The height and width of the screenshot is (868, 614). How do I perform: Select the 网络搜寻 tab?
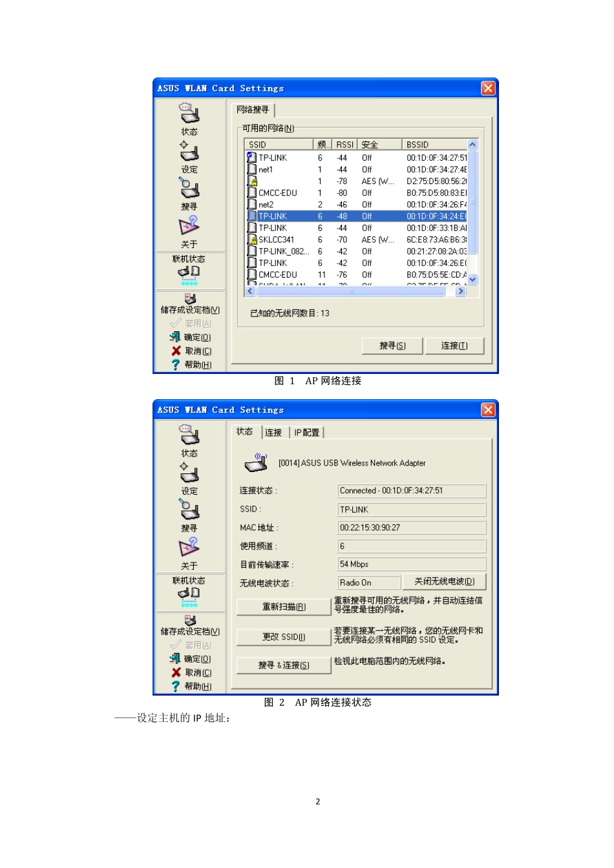[253, 110]
